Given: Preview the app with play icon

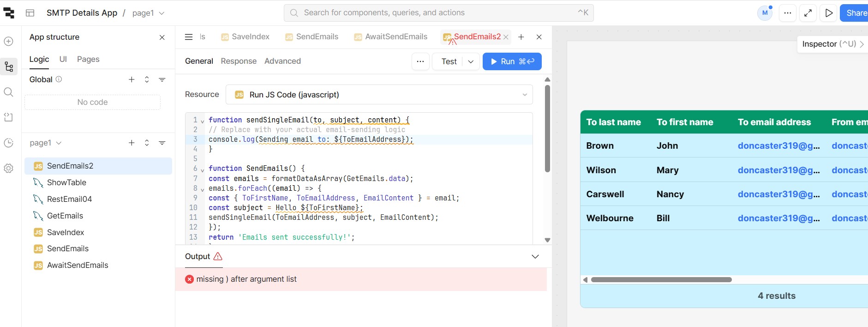Looking at the screenshot, I should (829, 13).
